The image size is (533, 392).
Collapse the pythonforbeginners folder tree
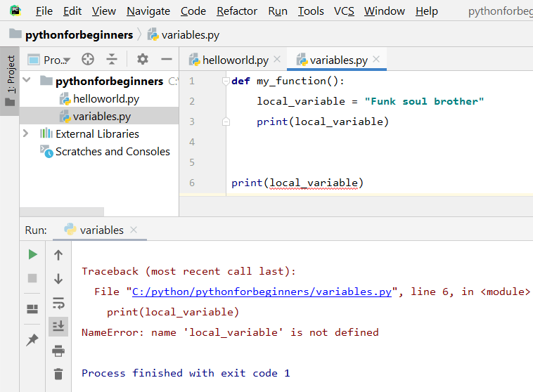click(x=27, y=81)
